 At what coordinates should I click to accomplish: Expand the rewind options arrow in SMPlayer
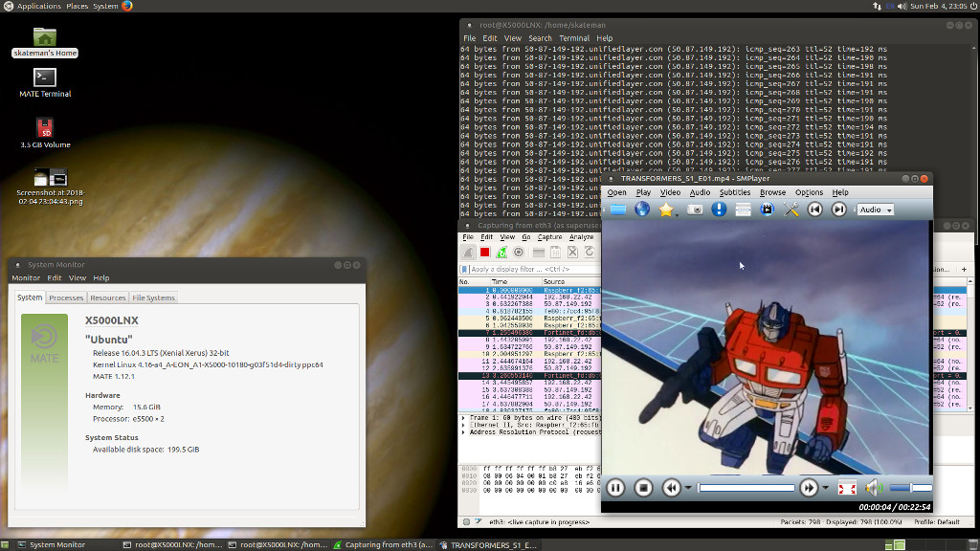tap(688, 488)
